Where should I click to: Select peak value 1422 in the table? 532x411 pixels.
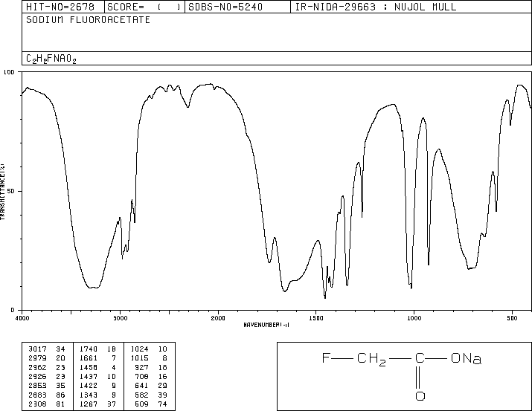pos(89,386)
